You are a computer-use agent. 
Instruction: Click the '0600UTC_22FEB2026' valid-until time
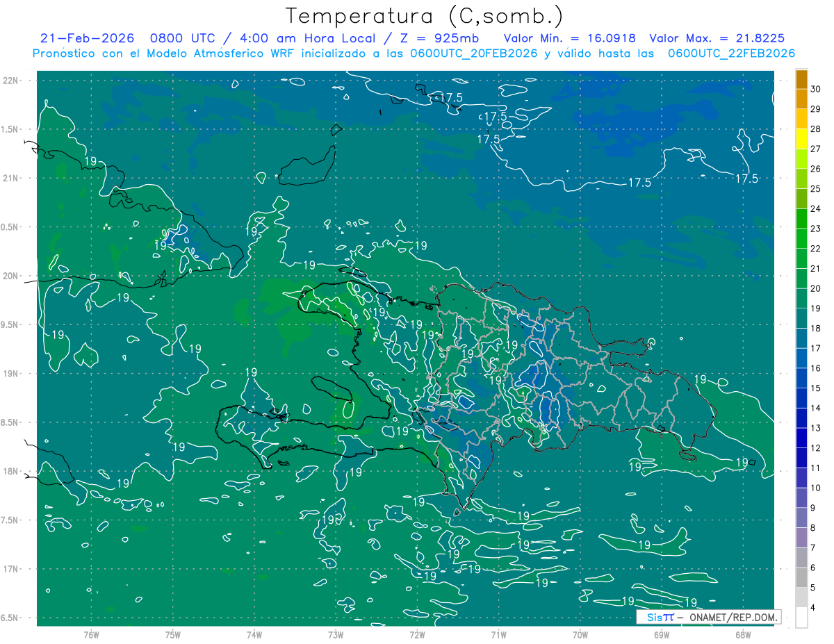pyautogui.click(x=731, y=53)
